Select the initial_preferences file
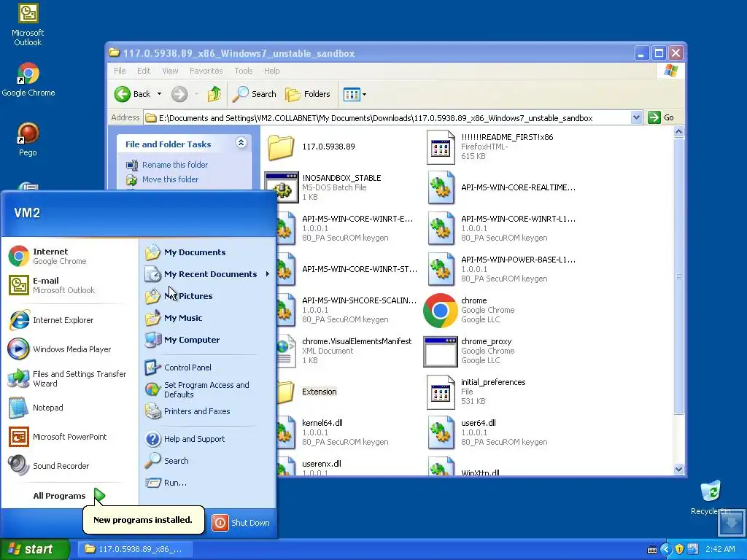The height and width of the screenshot is (560, 747). coord(476,392)
